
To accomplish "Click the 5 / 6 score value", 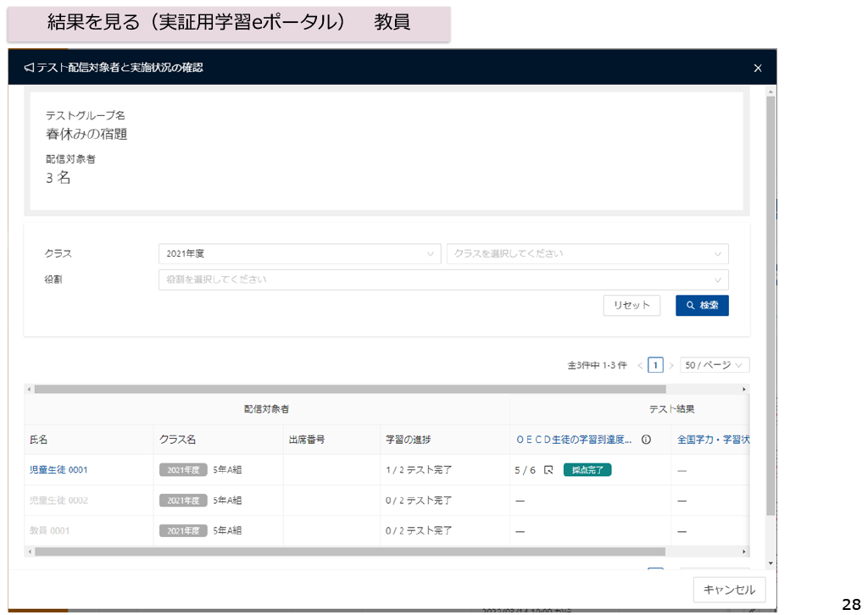I will pos(526,470).
